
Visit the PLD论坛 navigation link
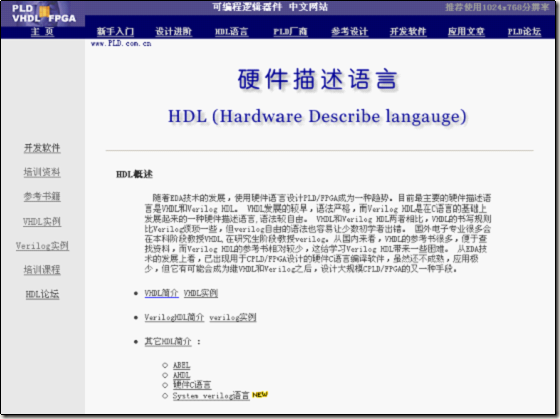[524, 31]
